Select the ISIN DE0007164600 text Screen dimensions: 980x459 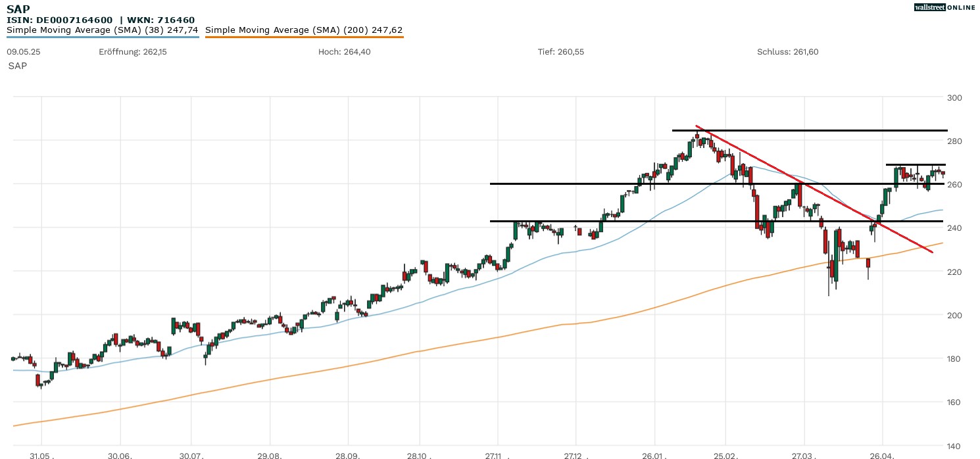[60, 20]
